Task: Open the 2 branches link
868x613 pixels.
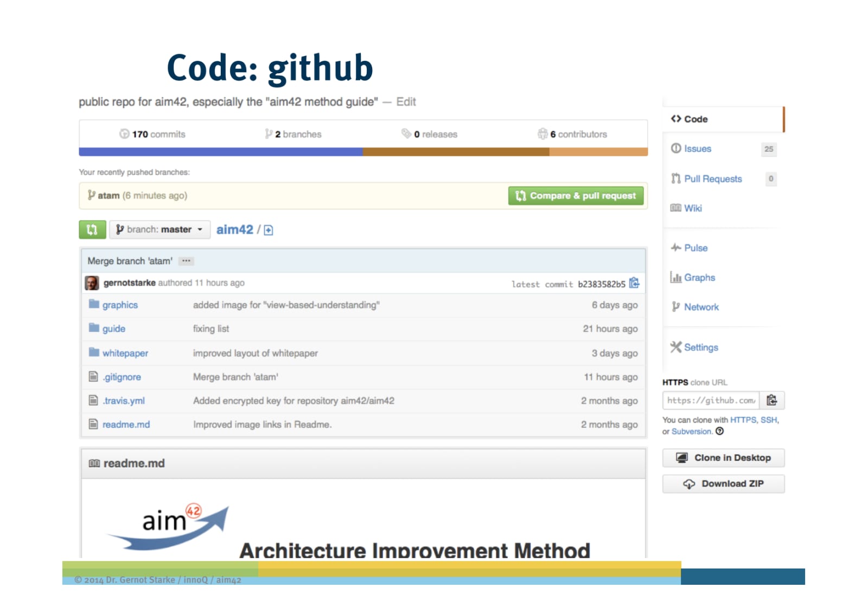Action: 293,134
